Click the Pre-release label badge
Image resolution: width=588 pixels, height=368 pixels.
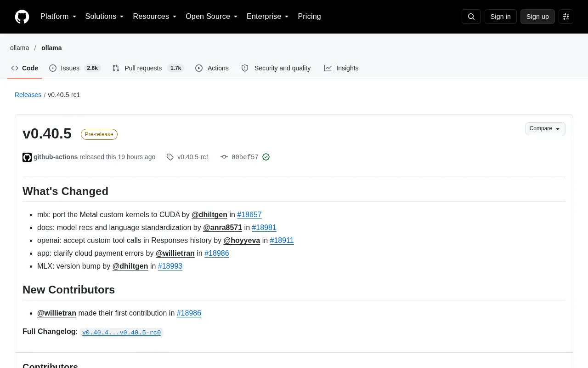(x=99, y=134)
